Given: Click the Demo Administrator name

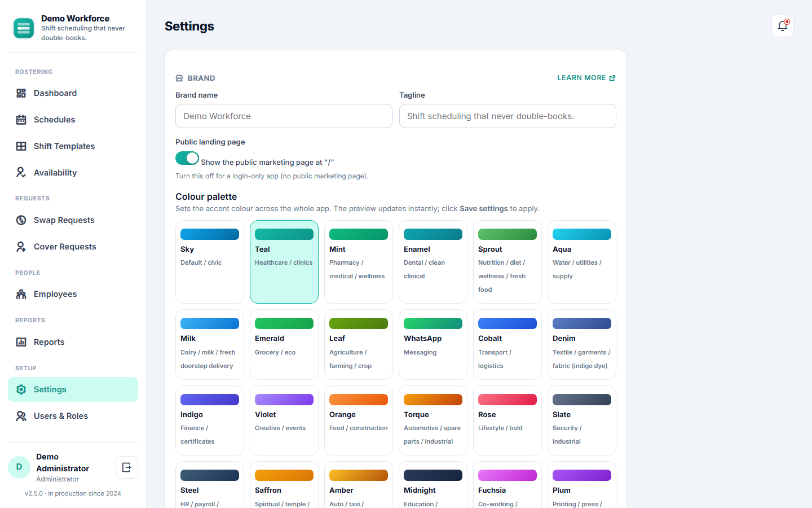Looking at the screenshot, I should click(63, 463).
